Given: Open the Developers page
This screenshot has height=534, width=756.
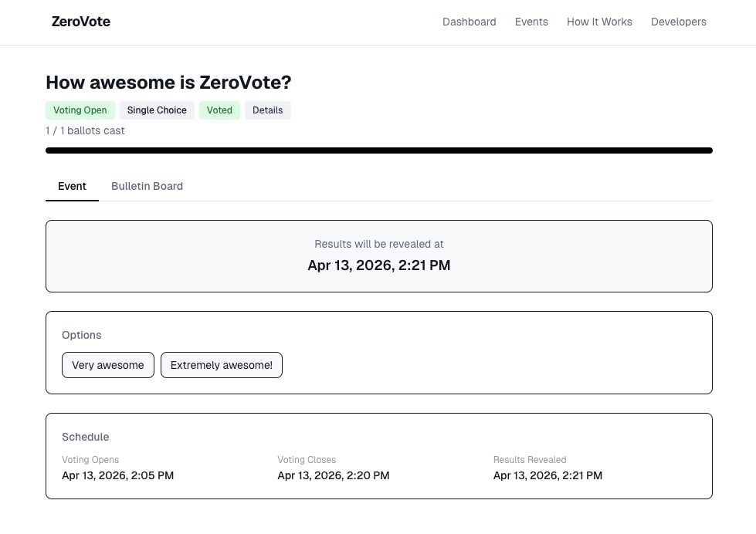Looking at the screenshot, I should click(x=678, y=22).
